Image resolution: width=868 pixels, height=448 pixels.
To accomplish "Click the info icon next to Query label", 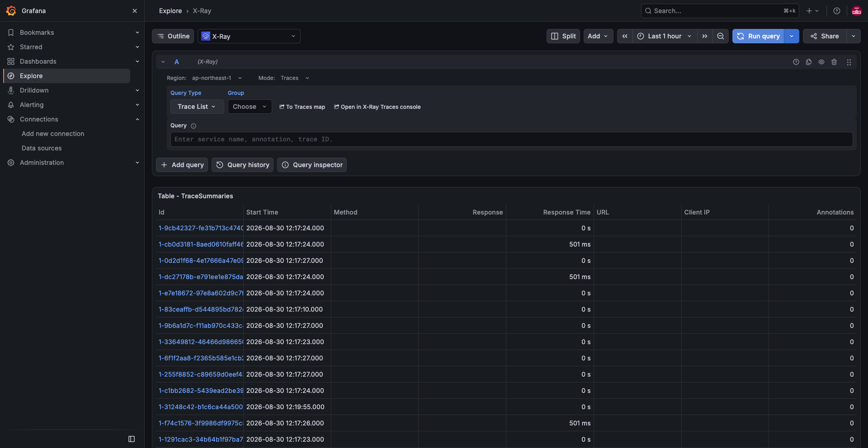I will 193,126.
